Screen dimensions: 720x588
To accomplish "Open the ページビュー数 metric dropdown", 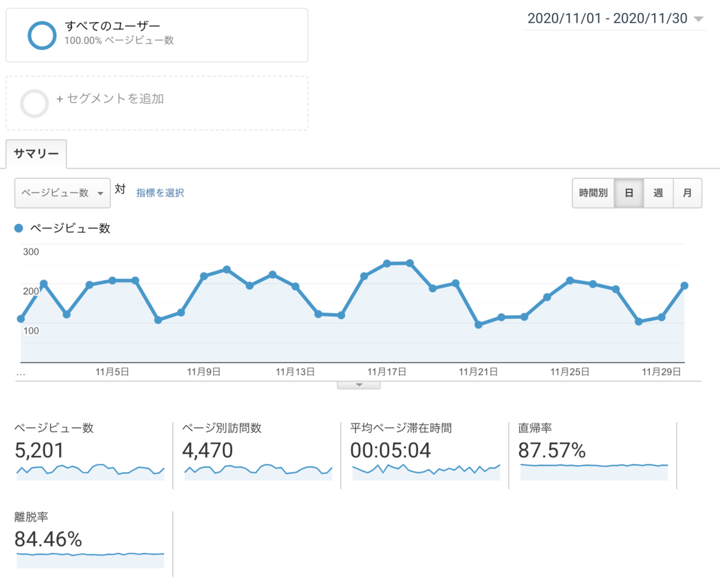I will tap(62, 193).
